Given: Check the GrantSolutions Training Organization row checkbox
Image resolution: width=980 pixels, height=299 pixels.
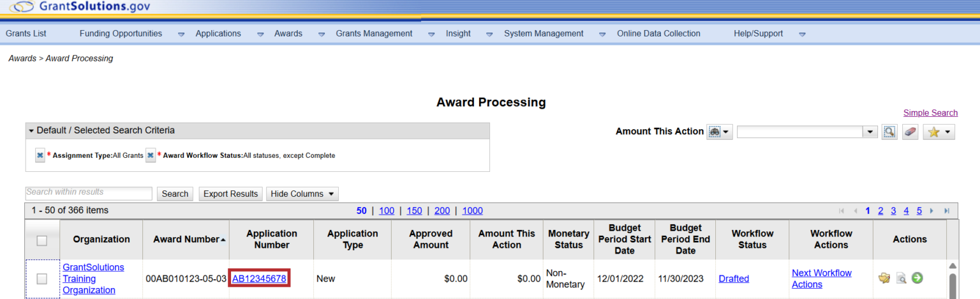Looking at the screenshot, I should coord(42,279).
